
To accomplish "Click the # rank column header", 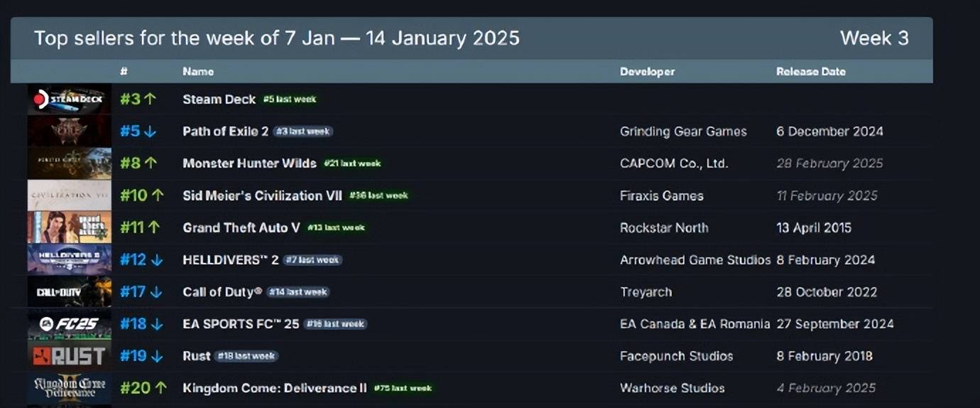I will coord(124,72).
